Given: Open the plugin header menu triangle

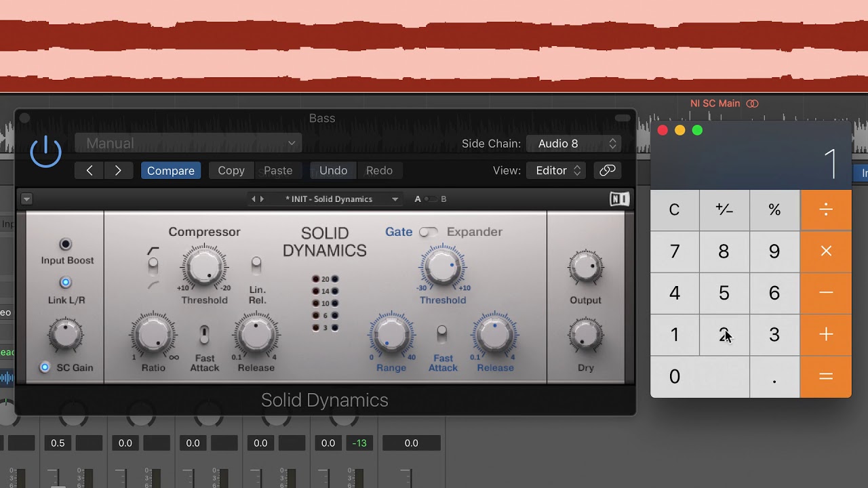Looking at the screenshot, I should tap(26, 199).
